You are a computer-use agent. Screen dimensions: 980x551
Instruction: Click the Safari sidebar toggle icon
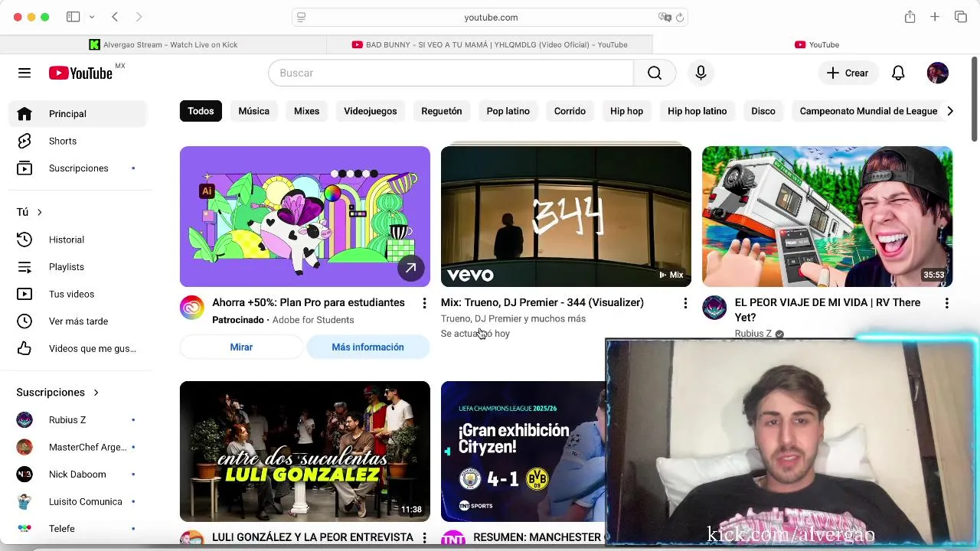click(x=73, y=17)
